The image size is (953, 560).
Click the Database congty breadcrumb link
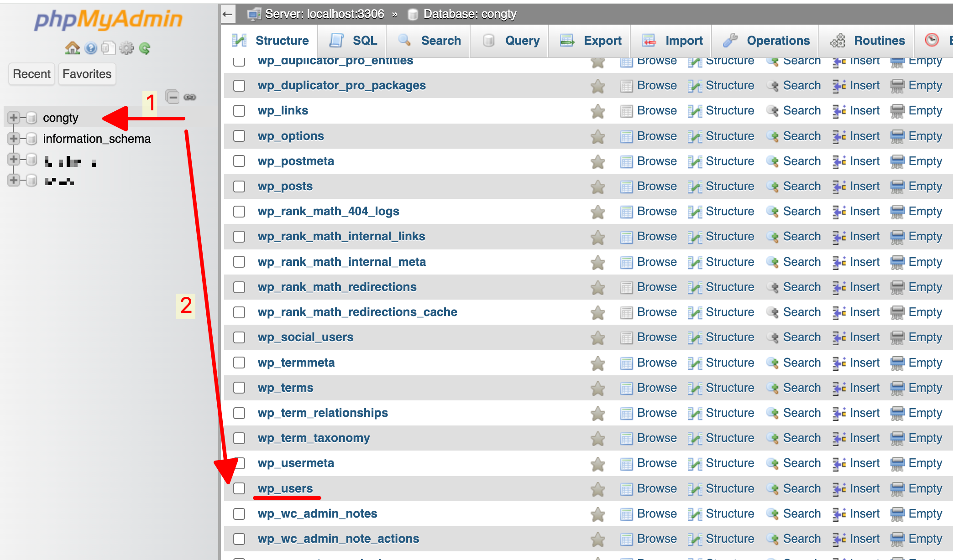pyautogui.click(x=470, y=14)
